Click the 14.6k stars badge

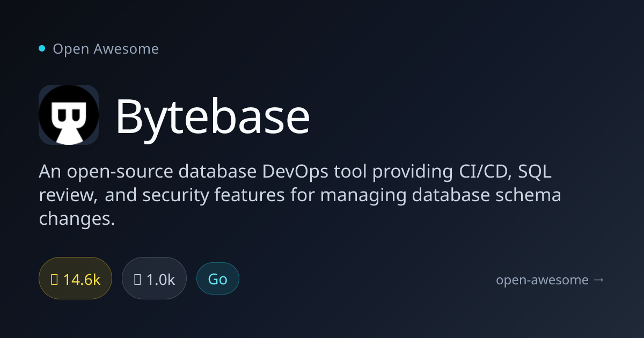coord(75,279)
